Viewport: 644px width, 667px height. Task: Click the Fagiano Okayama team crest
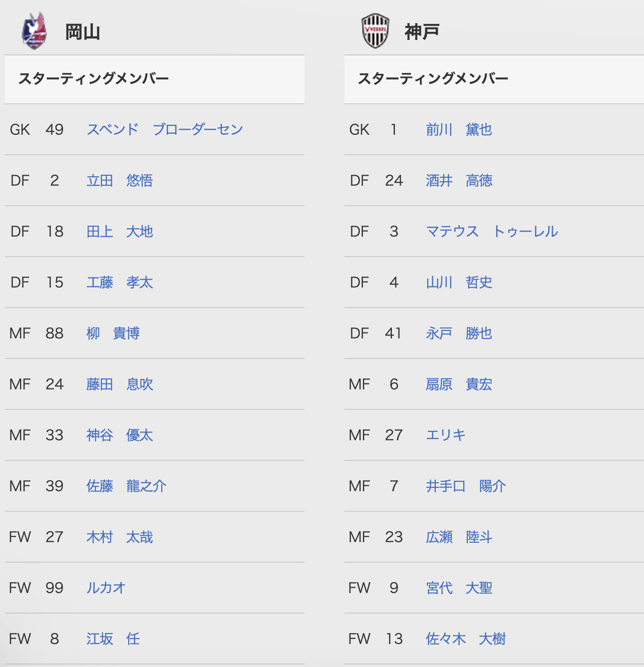(x=34, y=31)
